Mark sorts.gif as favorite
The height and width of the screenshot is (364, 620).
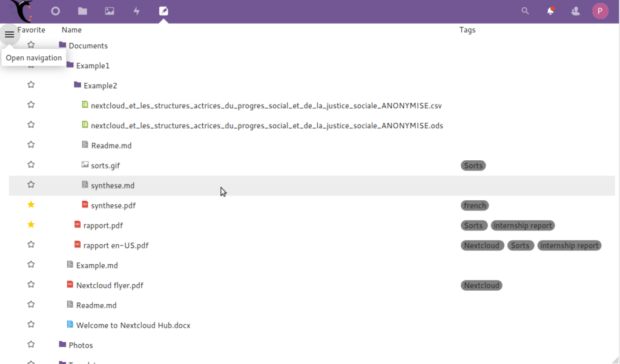(x=31, y=164)
